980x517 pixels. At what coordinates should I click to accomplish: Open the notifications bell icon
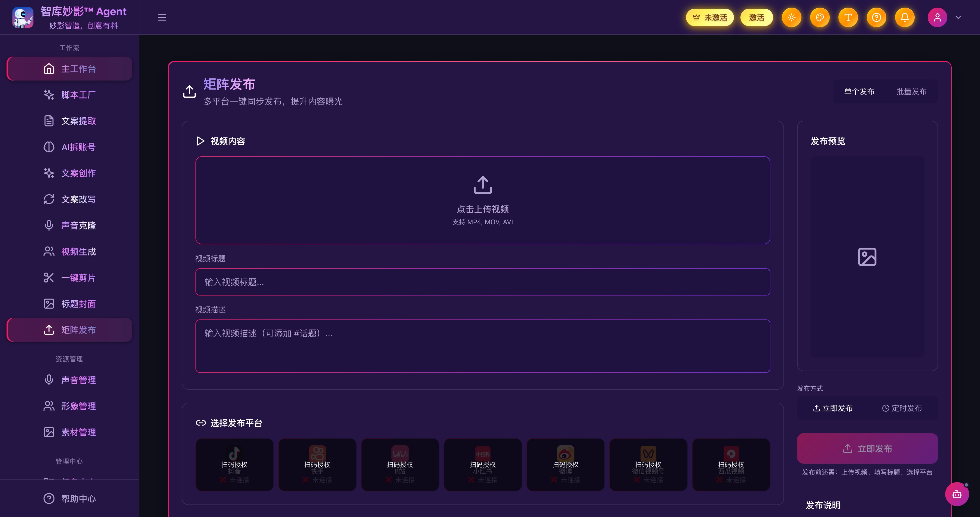pyautogui.click(x=905, y=17)
